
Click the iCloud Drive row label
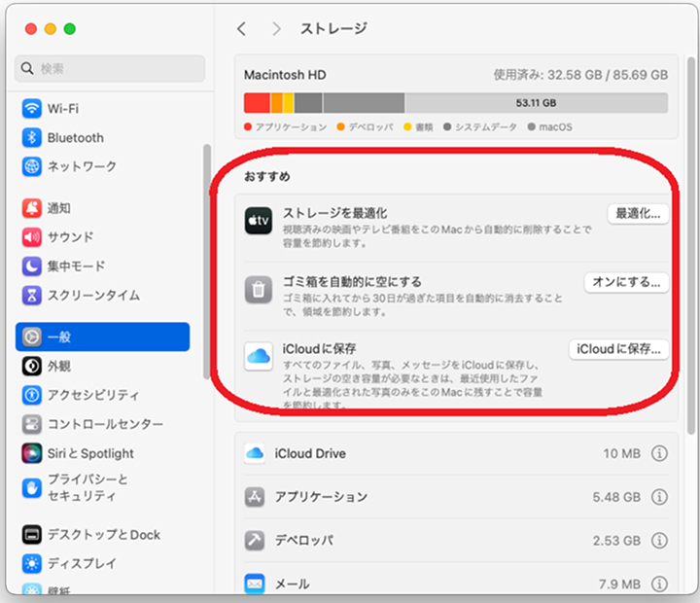(310, 453)
